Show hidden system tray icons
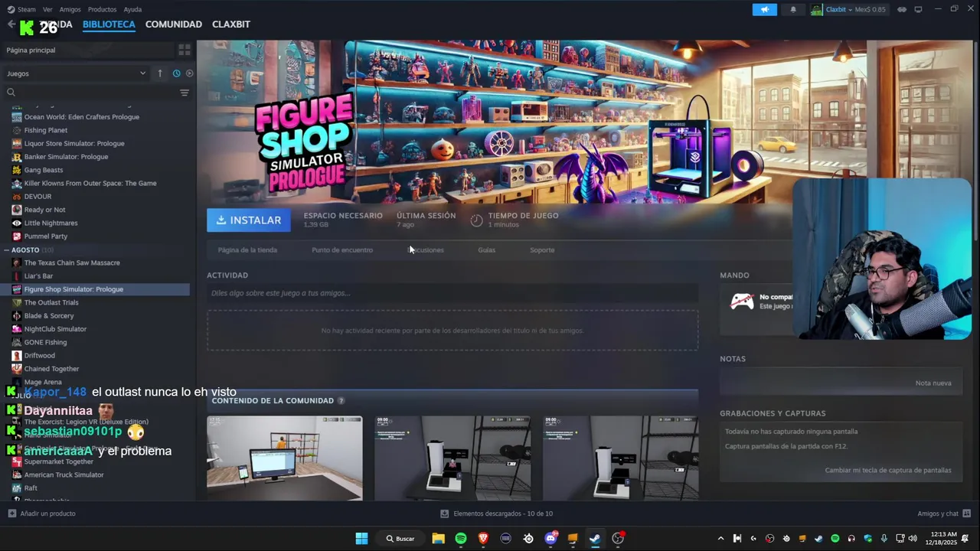The height and width of the screenshot is (551, 980). click(720, 539)
